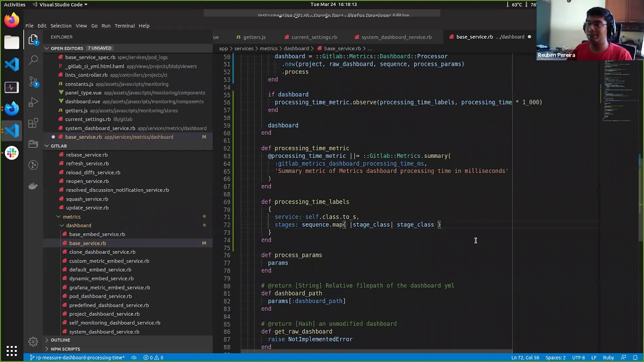
Task: Collapse the dashboard folder in the tree
Action: (x=78, y=225)
